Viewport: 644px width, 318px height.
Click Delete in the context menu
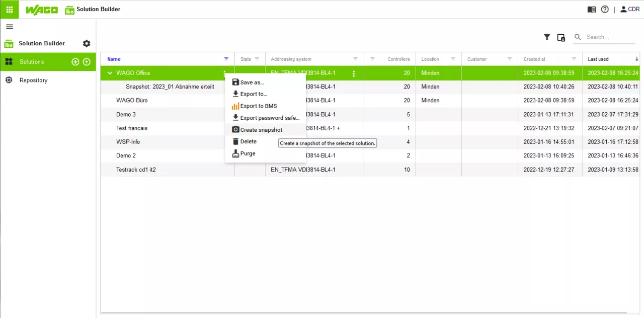point(248,142)
